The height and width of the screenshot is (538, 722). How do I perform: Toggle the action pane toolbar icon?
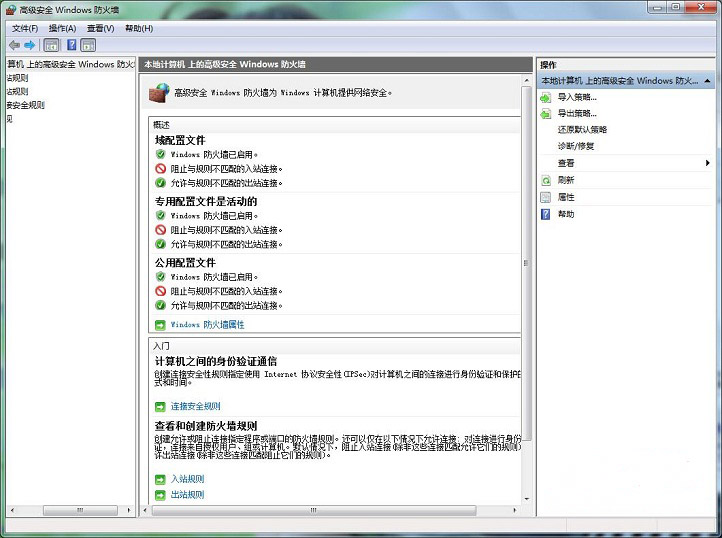(x=88, y=45)
